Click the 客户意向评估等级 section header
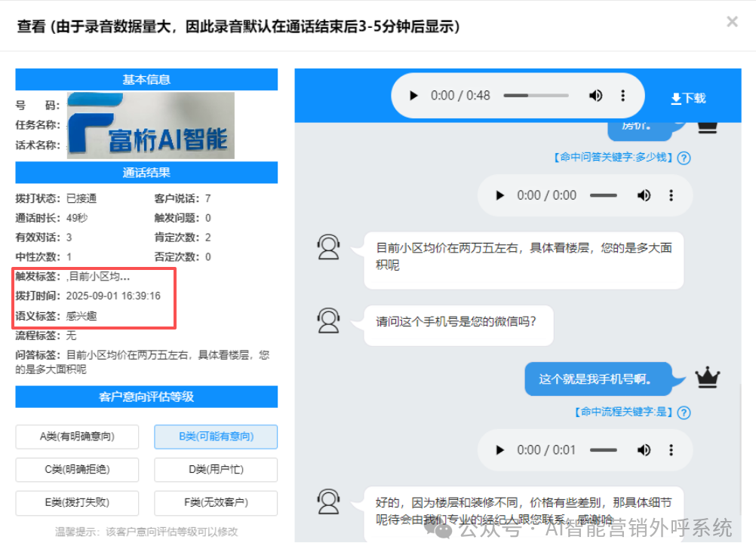756x558 pixels. [x=146, y=397]
